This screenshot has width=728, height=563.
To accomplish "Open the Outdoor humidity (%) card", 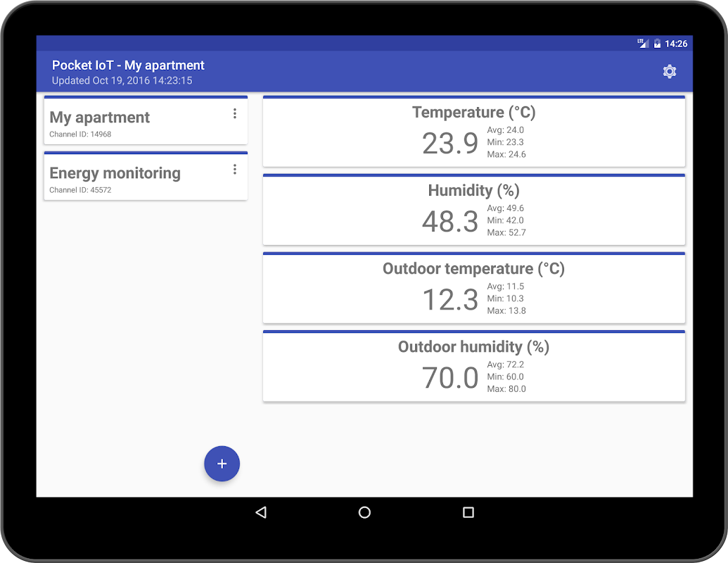I will (x=474, y=365).
